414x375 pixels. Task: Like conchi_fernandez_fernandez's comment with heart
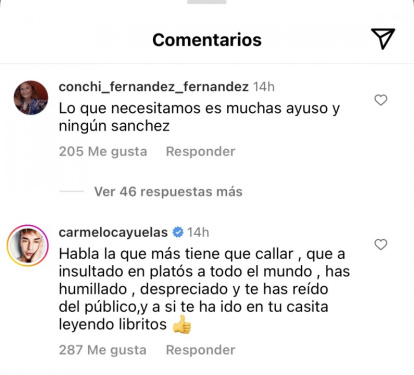(x=381, y=100)
